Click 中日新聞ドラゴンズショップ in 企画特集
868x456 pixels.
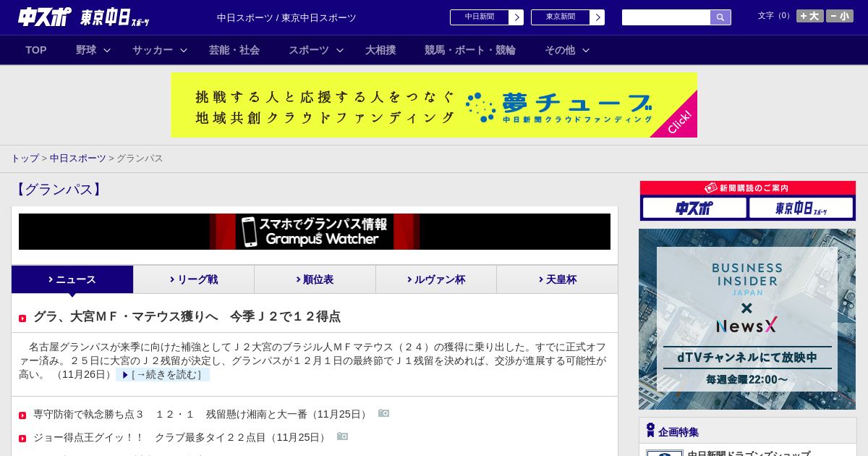749,453
